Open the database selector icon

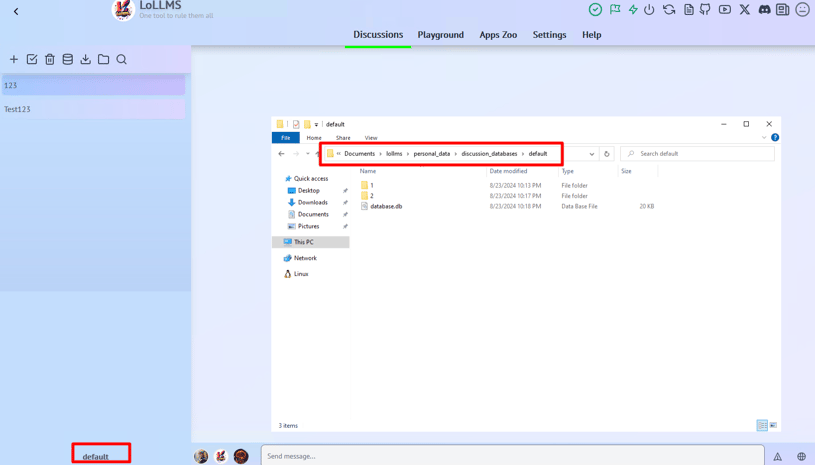tap(68, 60)
